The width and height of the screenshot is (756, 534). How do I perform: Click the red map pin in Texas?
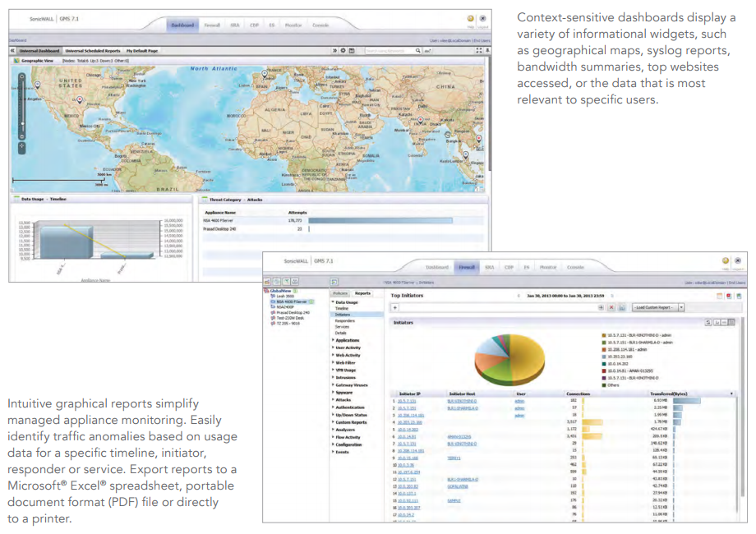(x=80, y=100)
